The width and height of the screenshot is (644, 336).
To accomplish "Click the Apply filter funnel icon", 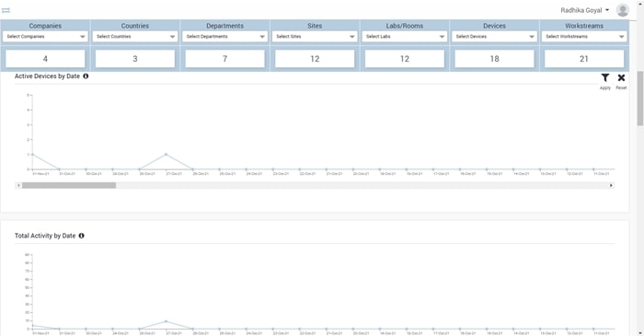I will click(x=605, y=77).
